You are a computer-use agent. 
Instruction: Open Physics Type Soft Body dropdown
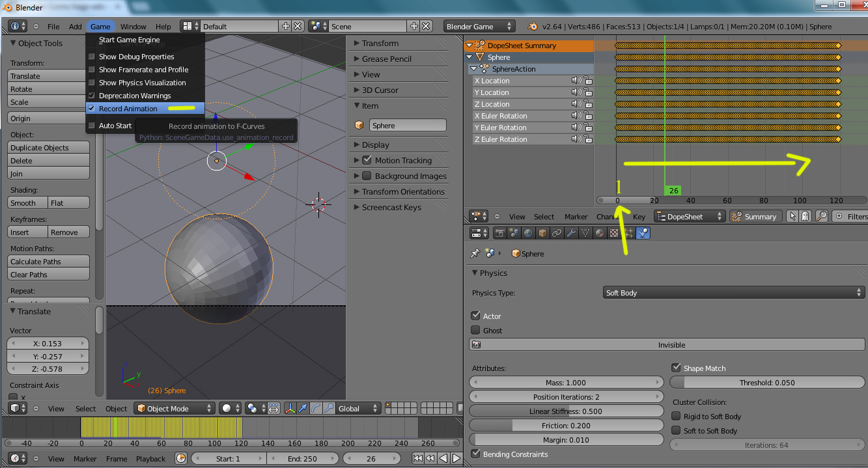[733, 293]
